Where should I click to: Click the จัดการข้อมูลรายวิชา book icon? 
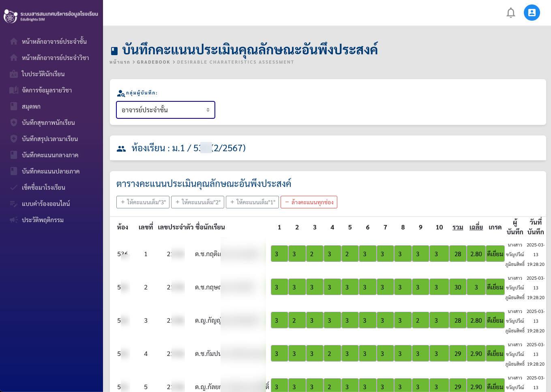click(x=14, y=90)
